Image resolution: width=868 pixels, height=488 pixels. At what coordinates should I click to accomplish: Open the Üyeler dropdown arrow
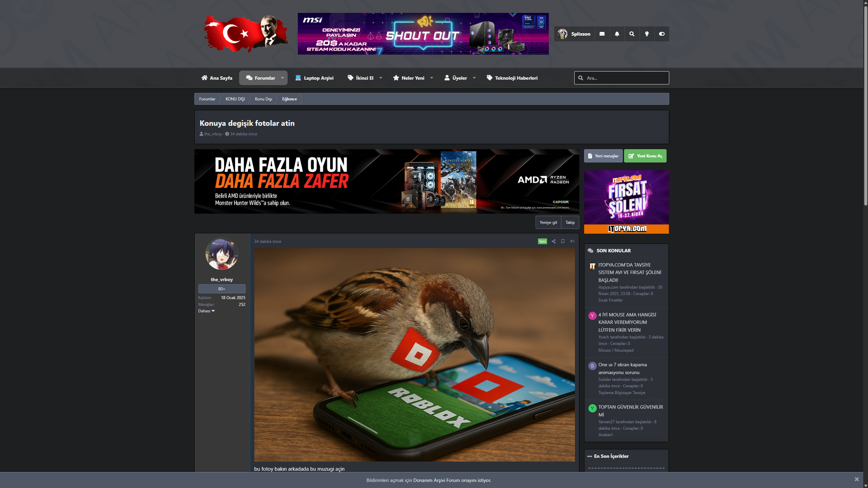click(474, 78)
